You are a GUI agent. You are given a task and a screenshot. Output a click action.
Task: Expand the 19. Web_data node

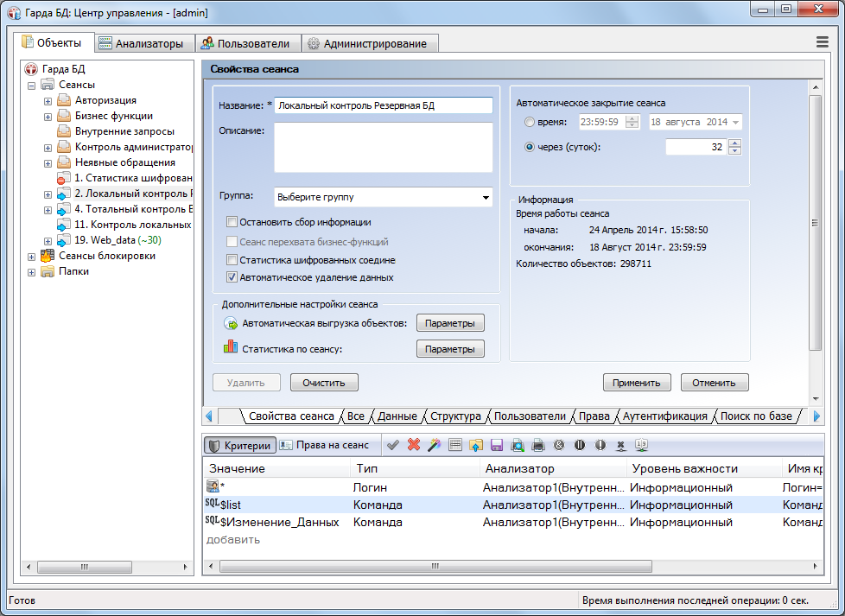[x=48, y=241]
